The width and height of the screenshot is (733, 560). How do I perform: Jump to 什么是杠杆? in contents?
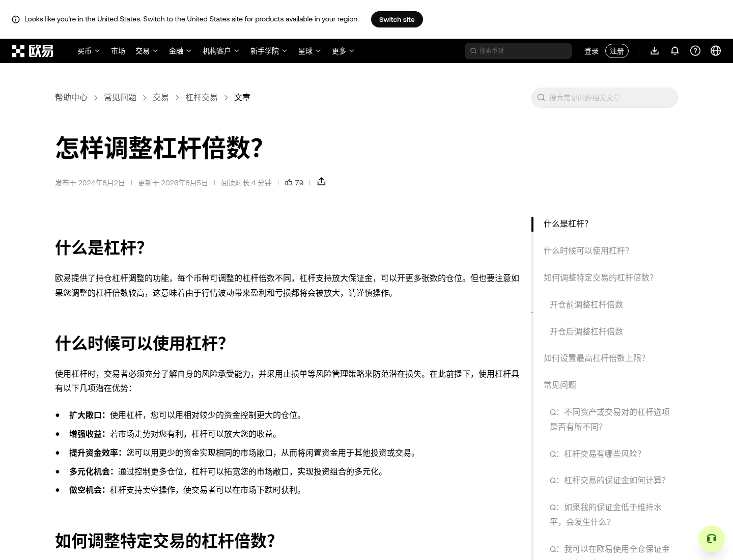pos(566,223)
